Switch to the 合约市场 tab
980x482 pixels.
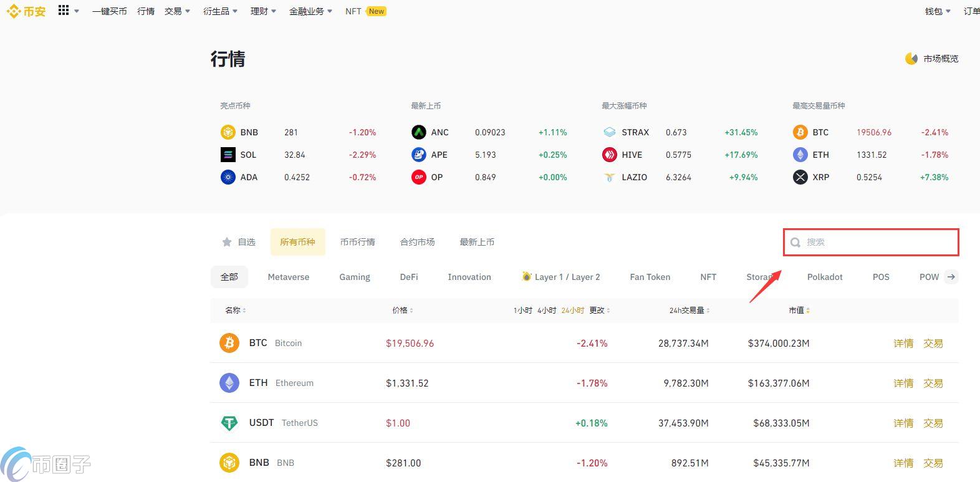pyautogui.click(x=418, y=242)
